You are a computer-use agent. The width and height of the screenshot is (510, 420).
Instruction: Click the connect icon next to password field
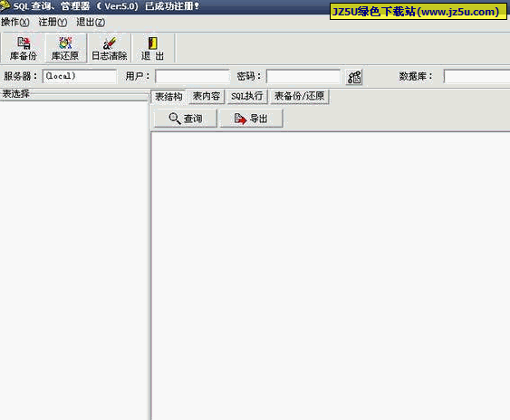pyautogui.click(x=354, y=77)
